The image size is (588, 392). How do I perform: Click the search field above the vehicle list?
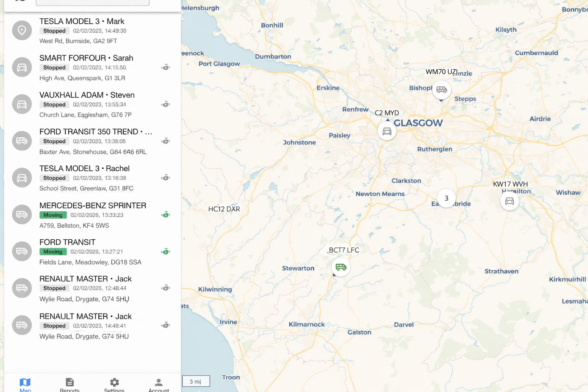click(92, 2)
